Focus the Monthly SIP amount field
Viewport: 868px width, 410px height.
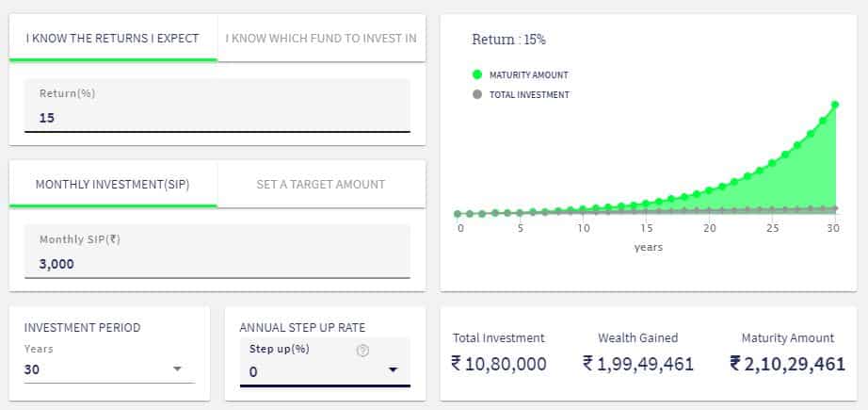click(217, 252)
